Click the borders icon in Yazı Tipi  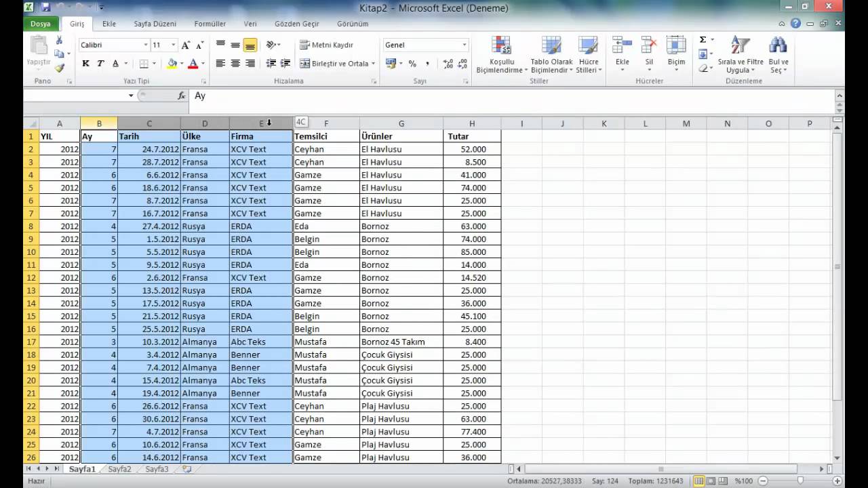[144, 64]
